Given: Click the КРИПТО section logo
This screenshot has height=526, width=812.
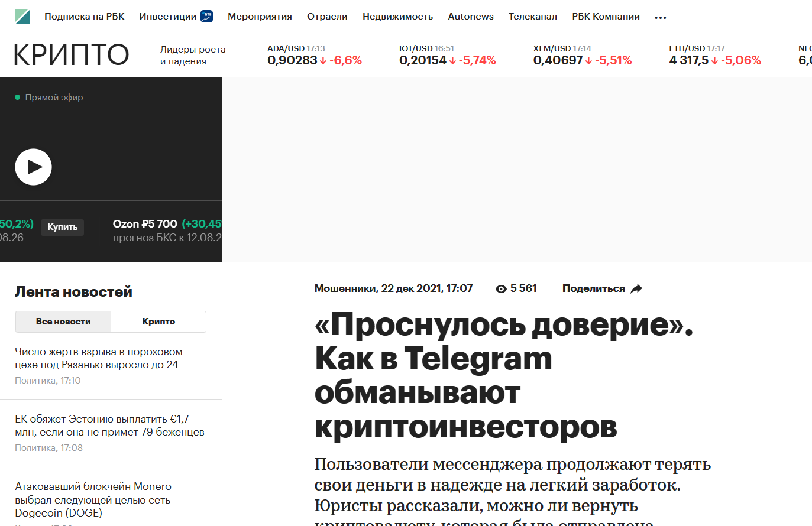Looking at the screenshot, I should pos(70,54).
